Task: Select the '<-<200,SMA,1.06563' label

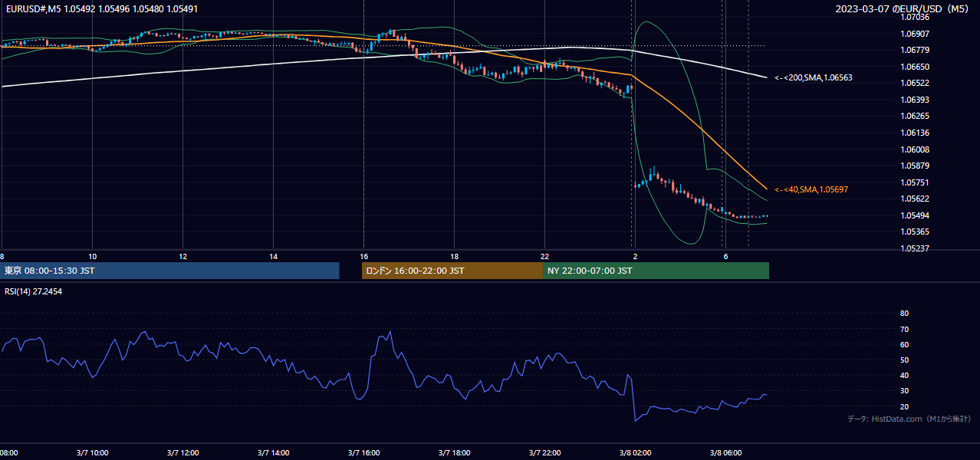Action: coord(814,77)
